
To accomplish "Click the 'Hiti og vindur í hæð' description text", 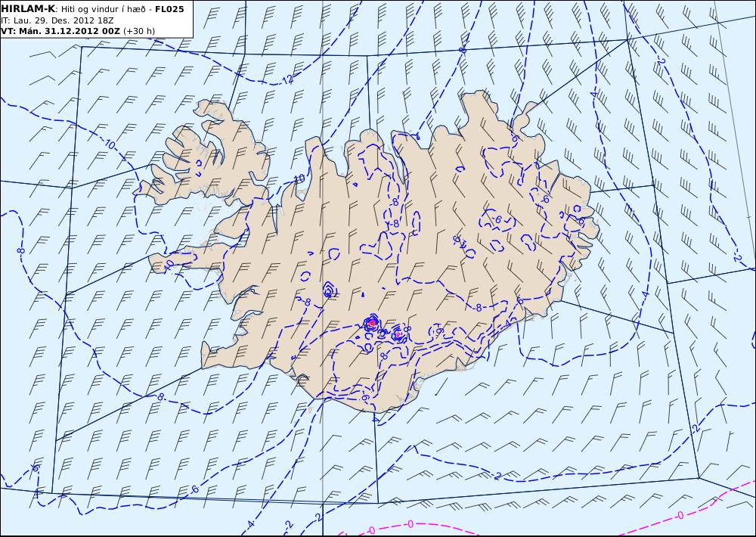I will click(103, 9).
